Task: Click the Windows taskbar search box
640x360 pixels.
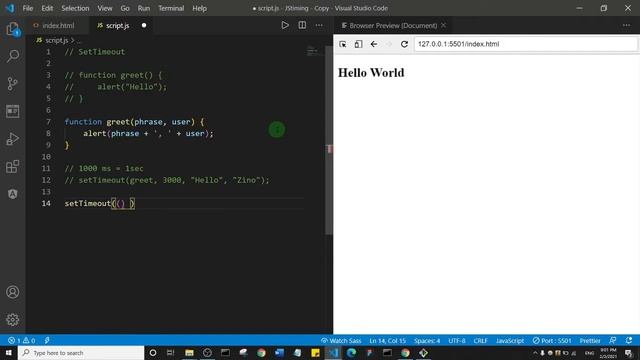Action: pos(81,353)
